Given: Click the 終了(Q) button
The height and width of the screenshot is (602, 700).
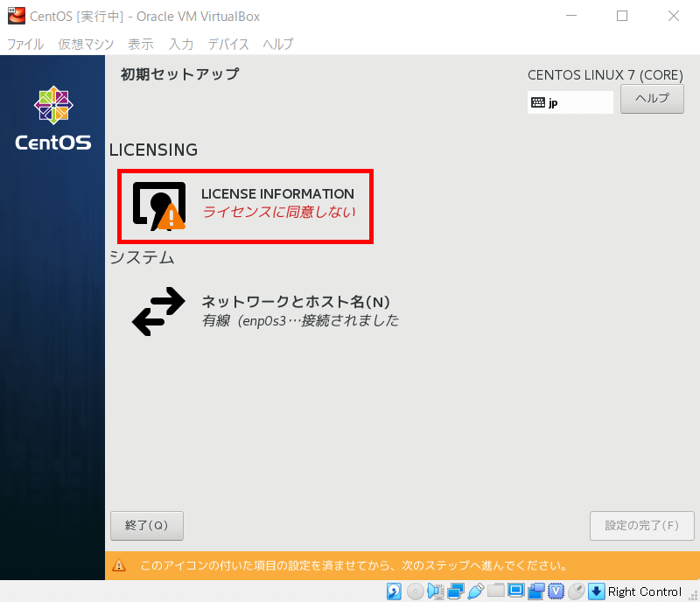Looking at the screenshot, I should [147, 526].
